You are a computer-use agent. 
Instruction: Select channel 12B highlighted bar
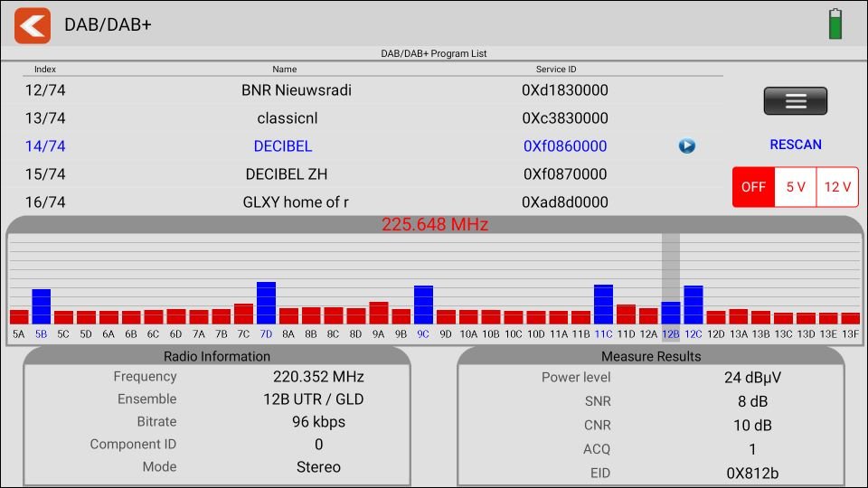671,314
